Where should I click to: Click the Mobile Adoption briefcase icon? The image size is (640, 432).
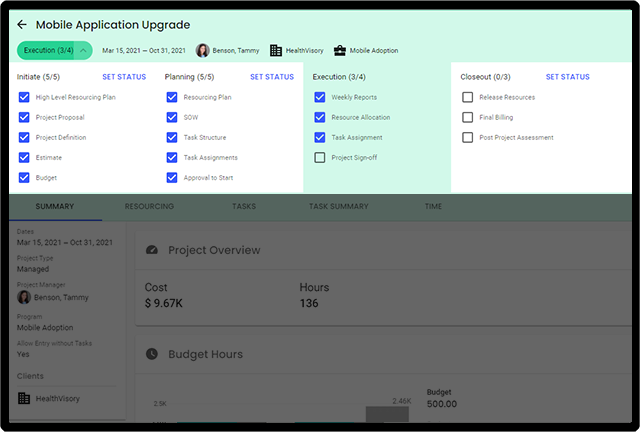pos(339,50)
